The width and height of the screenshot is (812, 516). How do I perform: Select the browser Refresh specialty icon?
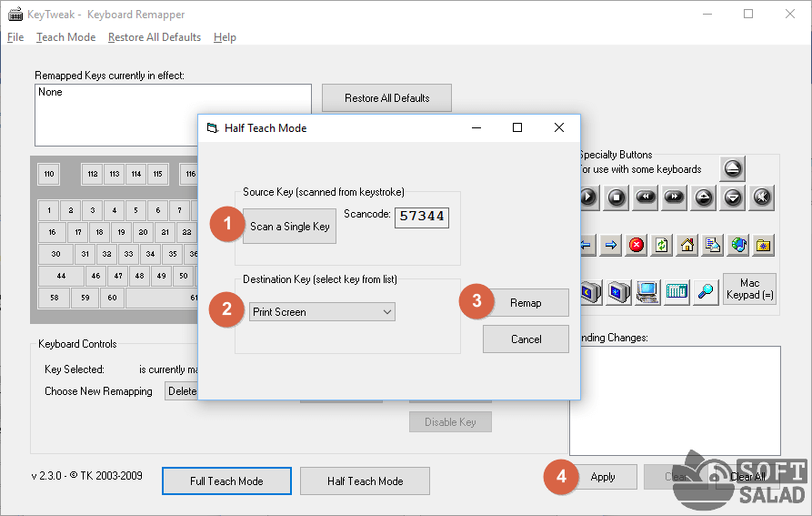(x=662, y=245)
